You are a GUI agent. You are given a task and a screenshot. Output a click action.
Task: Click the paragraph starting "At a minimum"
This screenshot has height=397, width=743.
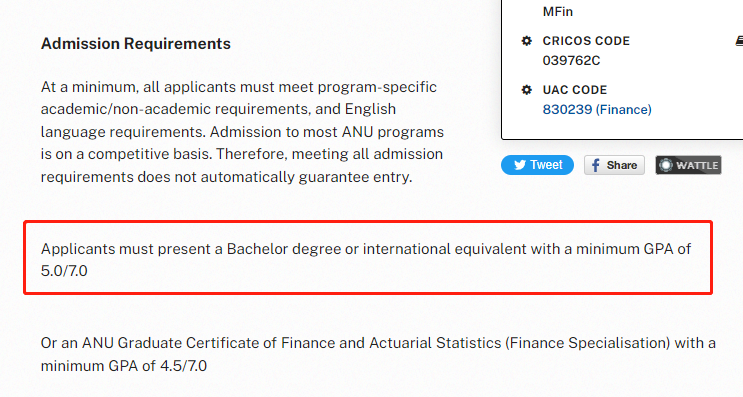tap(242, 132)
